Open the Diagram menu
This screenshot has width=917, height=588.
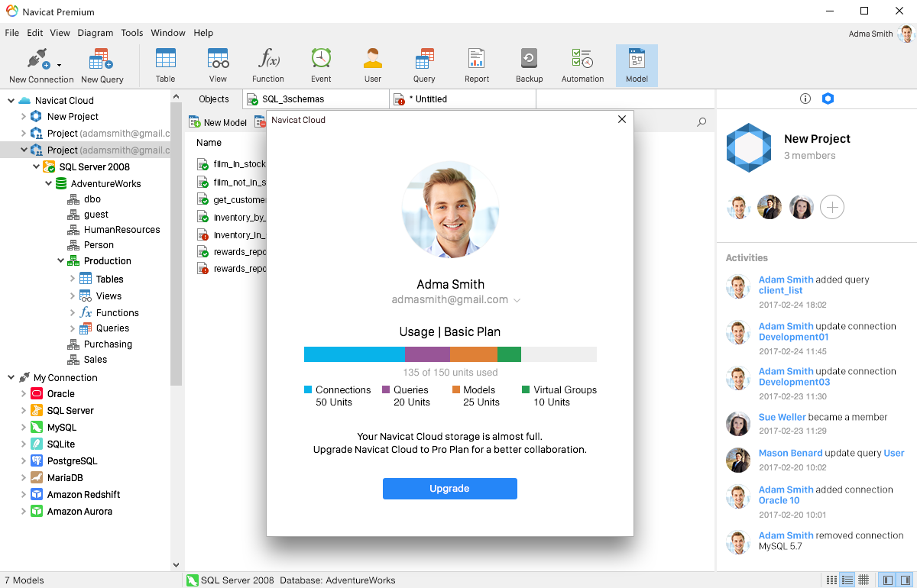pos(96,33)
